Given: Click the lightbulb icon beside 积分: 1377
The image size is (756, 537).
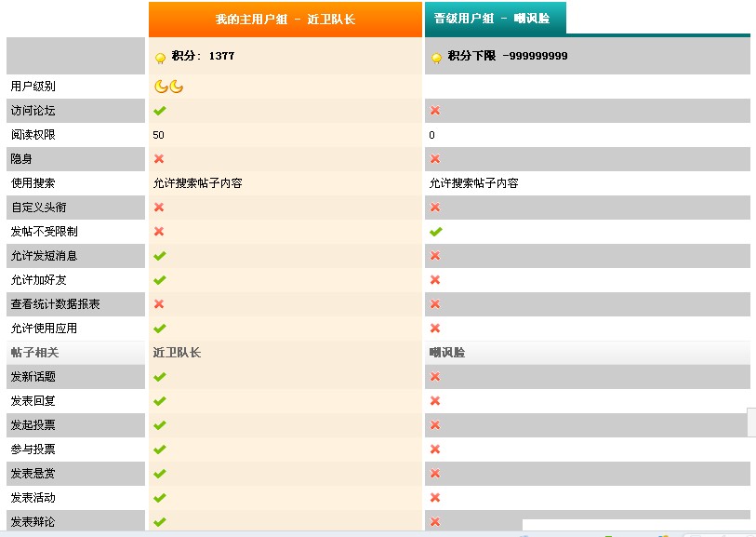Looking at the screenshot, I should [x=161, y=58].
